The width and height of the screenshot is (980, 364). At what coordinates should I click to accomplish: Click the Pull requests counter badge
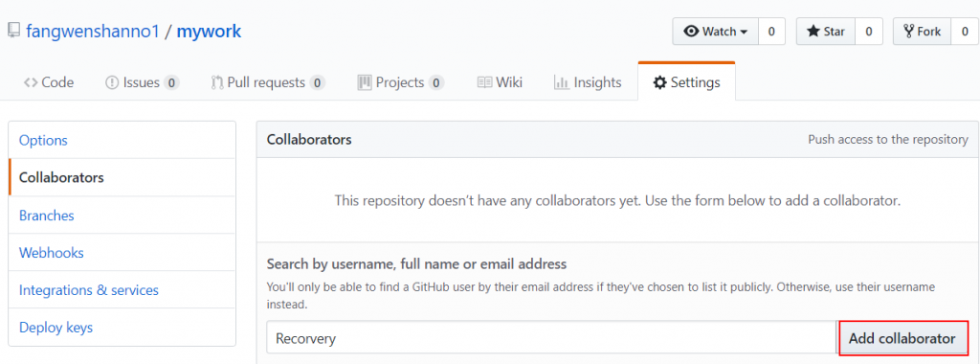318,82
